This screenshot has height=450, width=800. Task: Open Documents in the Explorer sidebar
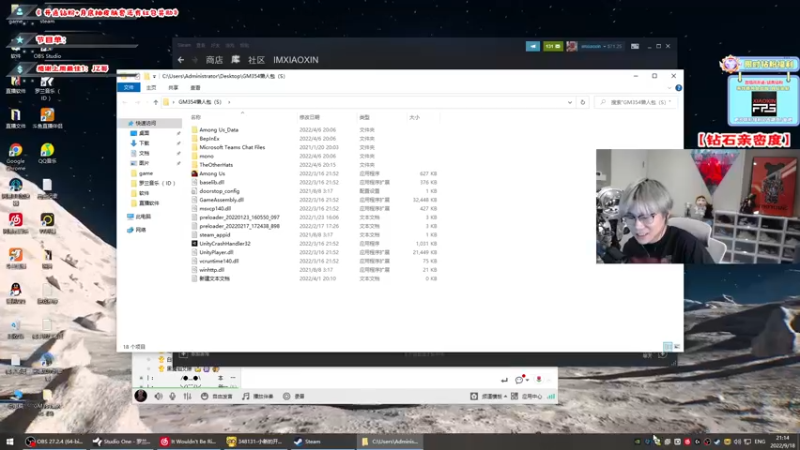point(144,153)
